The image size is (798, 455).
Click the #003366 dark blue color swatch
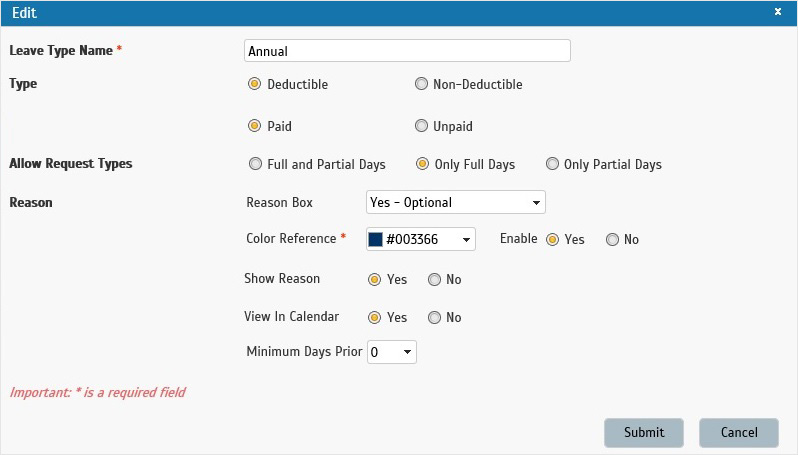375,239
